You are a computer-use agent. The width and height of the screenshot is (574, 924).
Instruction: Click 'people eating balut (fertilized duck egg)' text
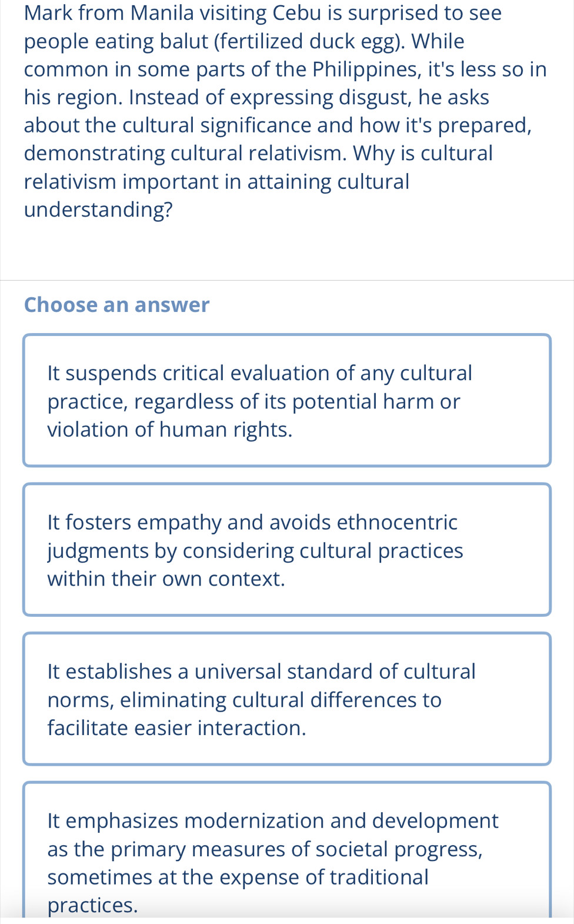click(x=214, y=42)
